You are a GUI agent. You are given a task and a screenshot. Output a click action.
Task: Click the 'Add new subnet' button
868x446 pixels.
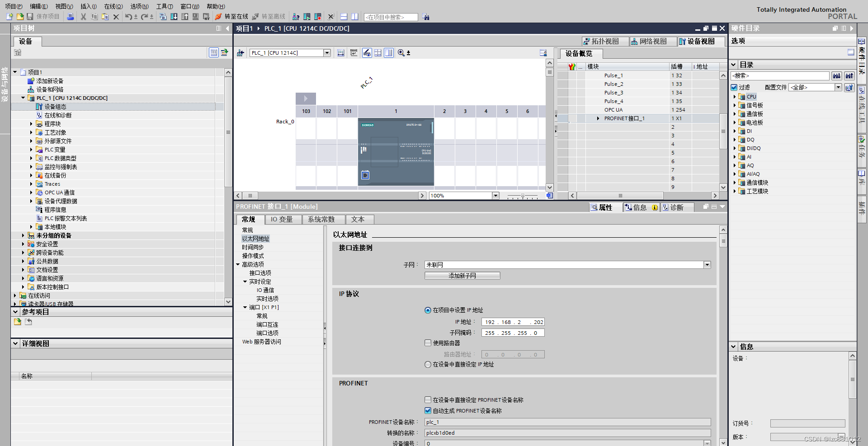click(462, 276)
